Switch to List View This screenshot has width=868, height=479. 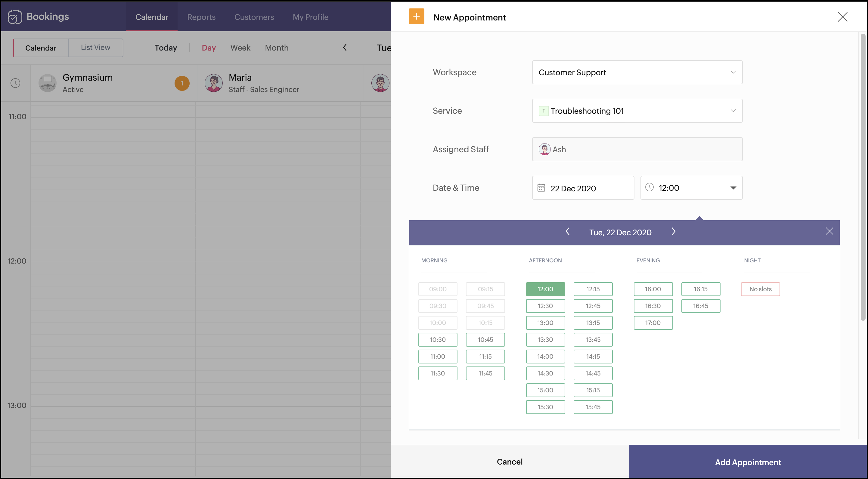[95, 48]
